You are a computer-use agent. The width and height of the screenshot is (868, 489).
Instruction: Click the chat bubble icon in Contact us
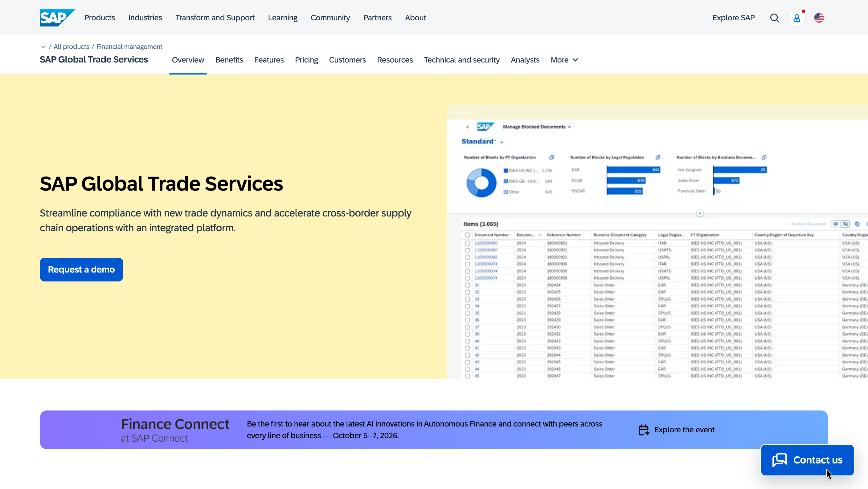point(779,460)
